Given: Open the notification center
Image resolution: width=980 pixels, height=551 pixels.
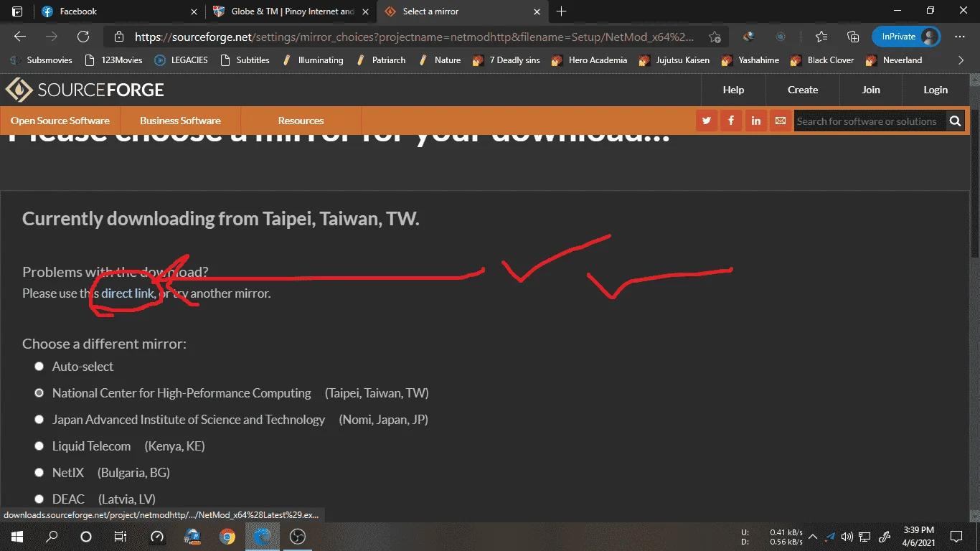Looking at the screenshot, I should (956, 537).
